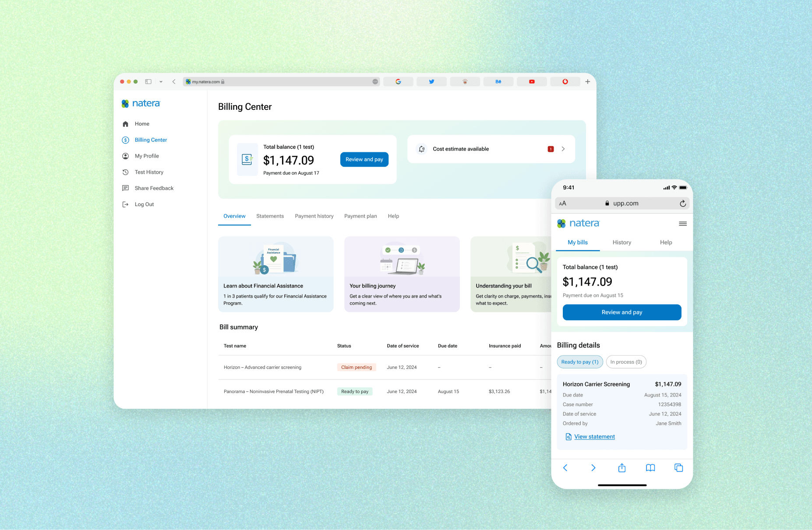
Task: Click the Date of service column header
Action: (403, 346)
